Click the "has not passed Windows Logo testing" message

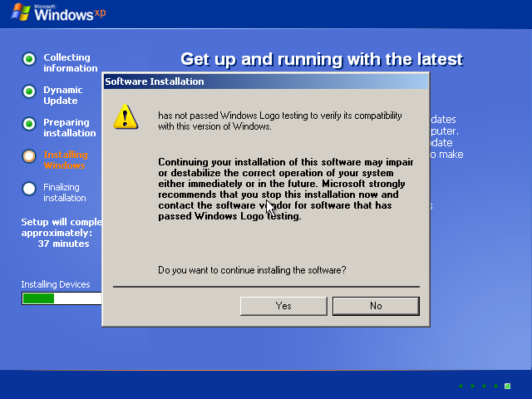click(x=280, y=121)
